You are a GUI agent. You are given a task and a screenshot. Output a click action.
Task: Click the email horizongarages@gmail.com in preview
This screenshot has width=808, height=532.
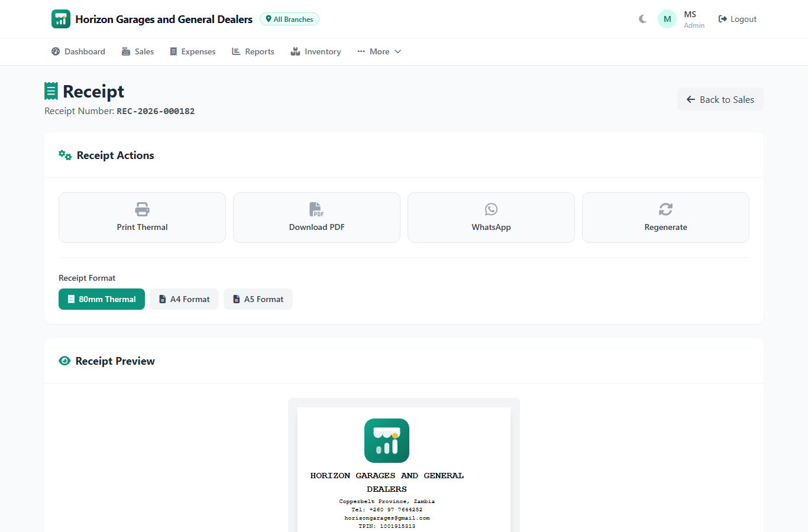[387, 518]
